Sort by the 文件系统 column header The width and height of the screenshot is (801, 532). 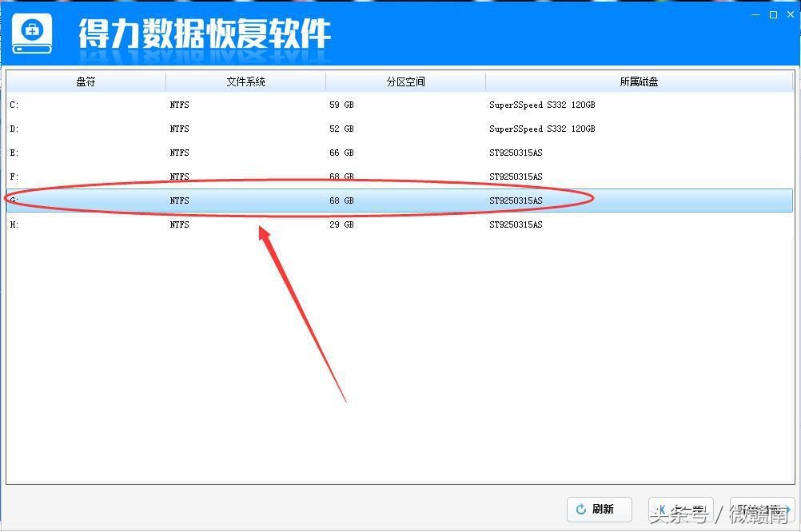[245, 81]
